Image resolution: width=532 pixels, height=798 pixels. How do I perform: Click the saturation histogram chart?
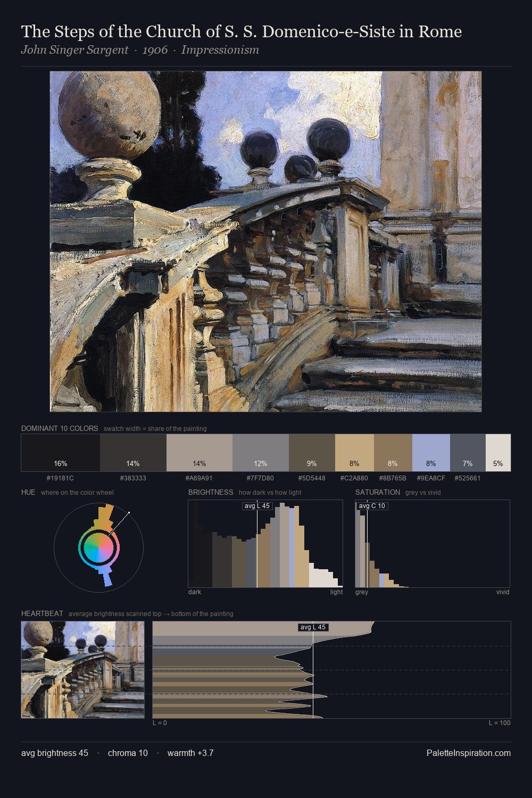[x=433, y=544]
